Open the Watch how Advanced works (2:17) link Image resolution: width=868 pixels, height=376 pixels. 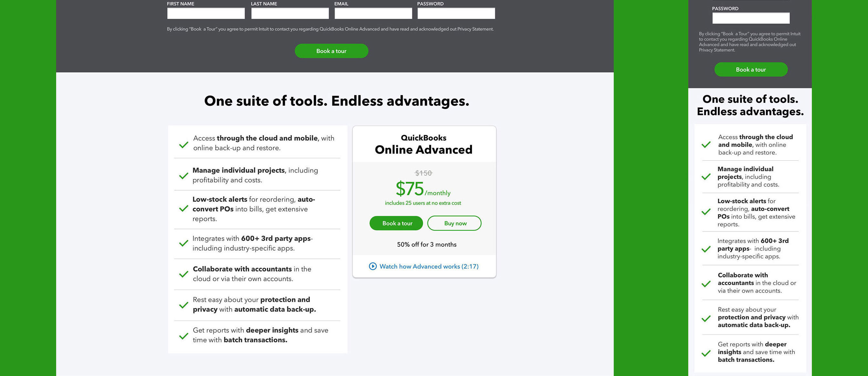pyautogui.click(x=429, y=266)
